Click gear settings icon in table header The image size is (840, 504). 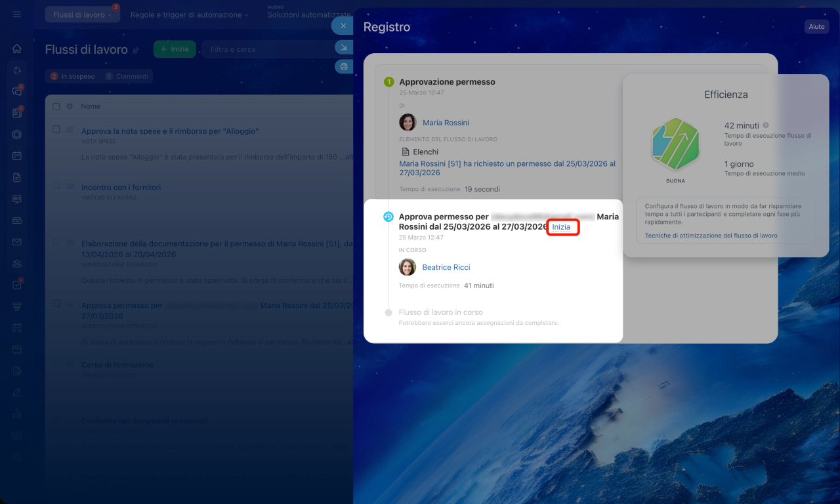tap(70, 106)
